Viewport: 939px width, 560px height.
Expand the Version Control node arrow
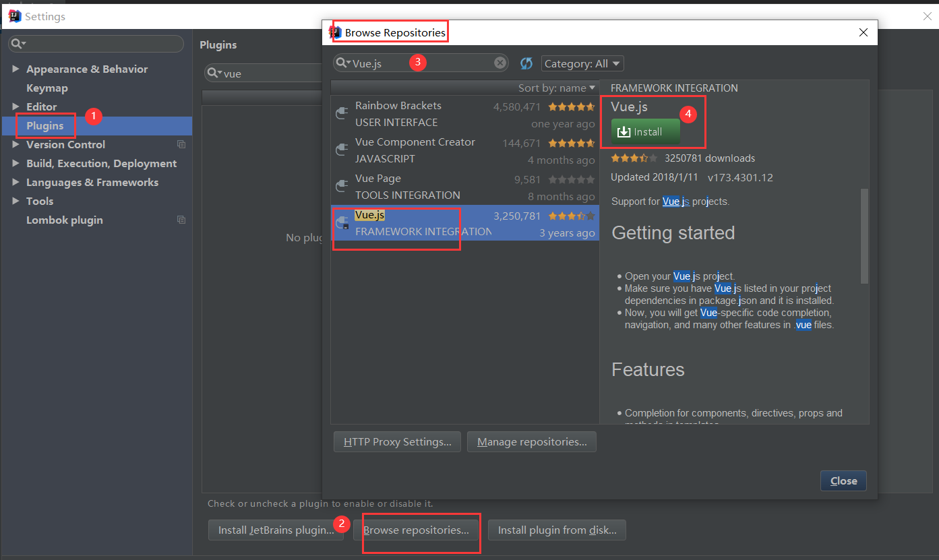tap(16, 144)
